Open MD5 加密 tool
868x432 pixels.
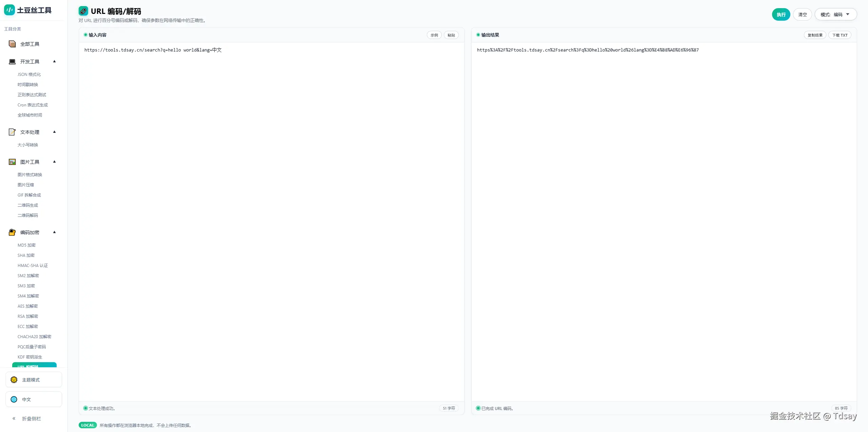tap(26, 245)
